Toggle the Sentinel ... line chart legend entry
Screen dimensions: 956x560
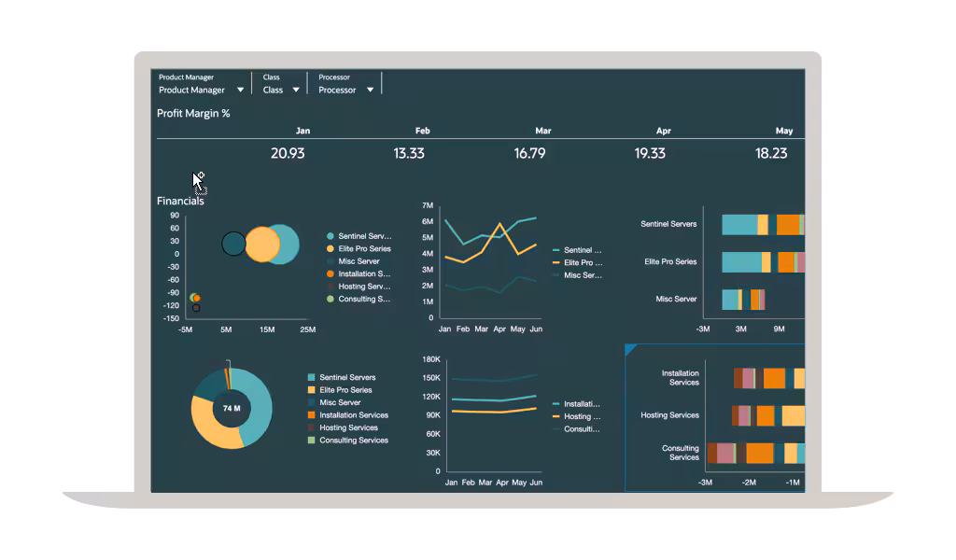tap(577, 250)
